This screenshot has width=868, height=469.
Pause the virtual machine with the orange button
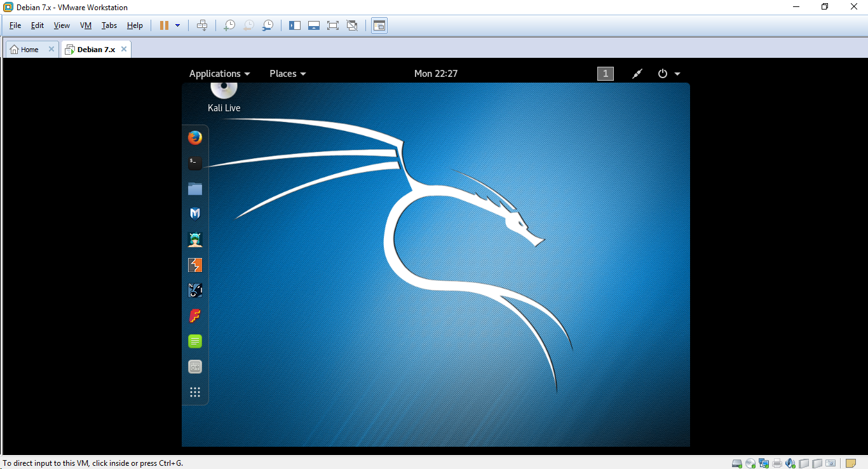click(164, 25)
